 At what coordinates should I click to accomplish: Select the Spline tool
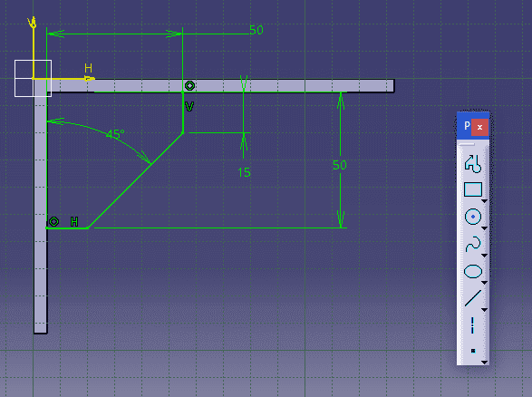473,244
